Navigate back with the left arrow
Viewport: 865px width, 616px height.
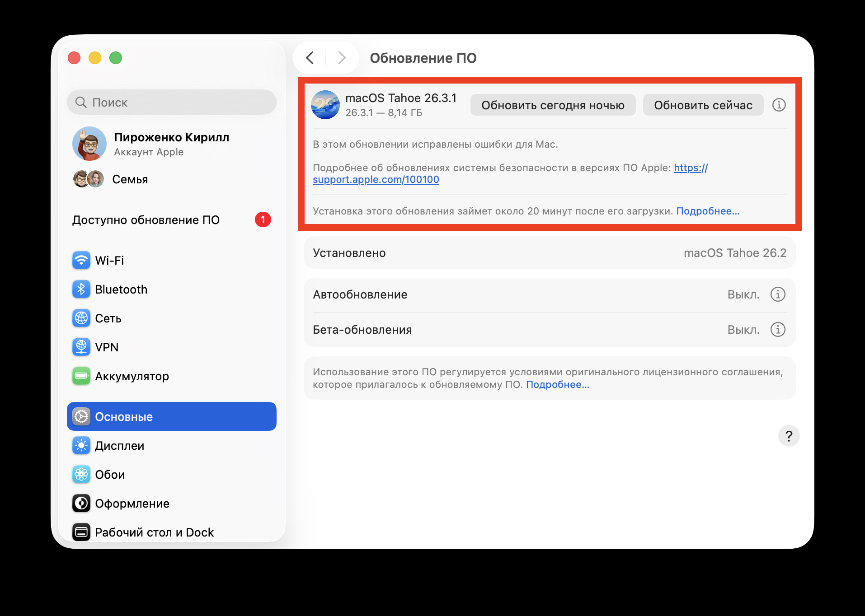pos(310,58)
